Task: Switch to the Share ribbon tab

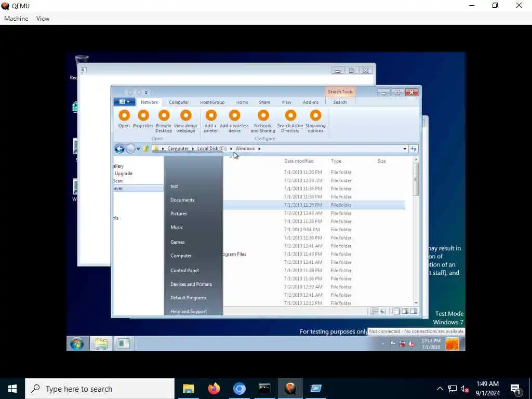Action: pyautogui.click(x=264, y=102)
